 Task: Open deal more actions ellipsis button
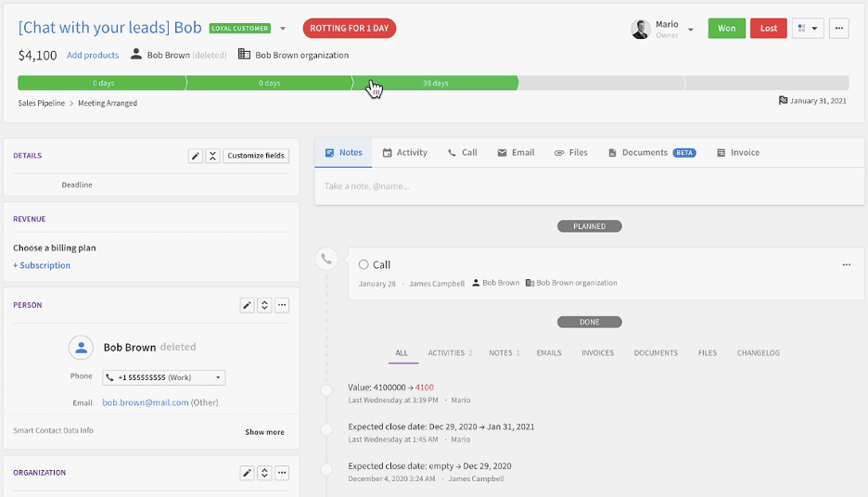(839, 28)
